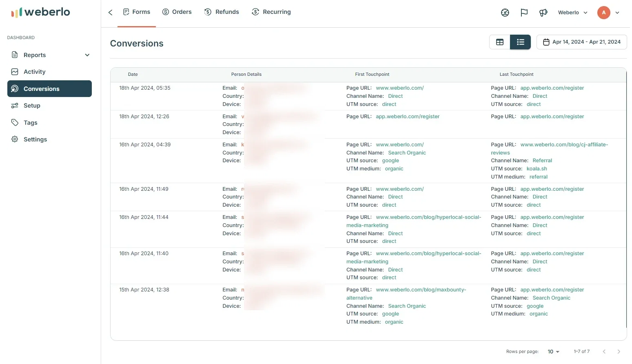This screenshot has height=364, width=632.
Task: Open the color palette icon in header
Action: (x=505, y=13)
